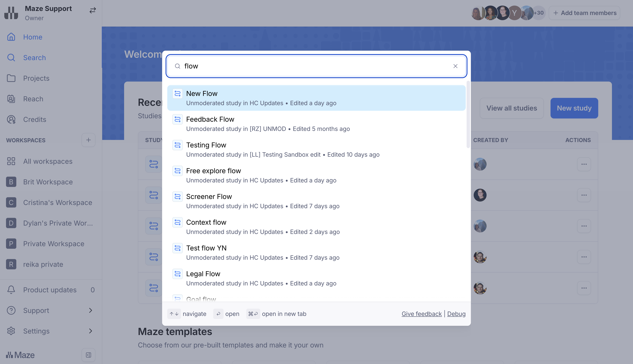Open Product updates bell item
Viewport: 633px width, 364px height.
click(x=50, y=290)
